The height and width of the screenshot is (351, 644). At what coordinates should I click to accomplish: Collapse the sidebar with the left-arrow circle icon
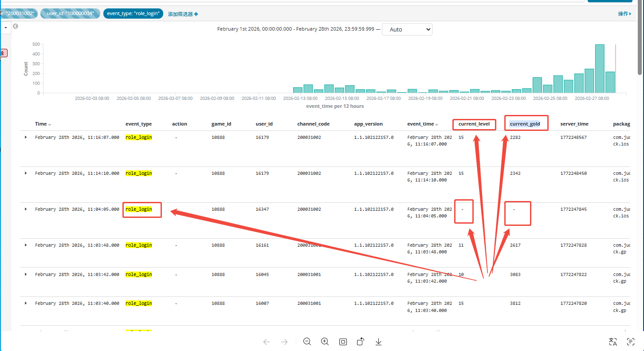click(16, 26)
